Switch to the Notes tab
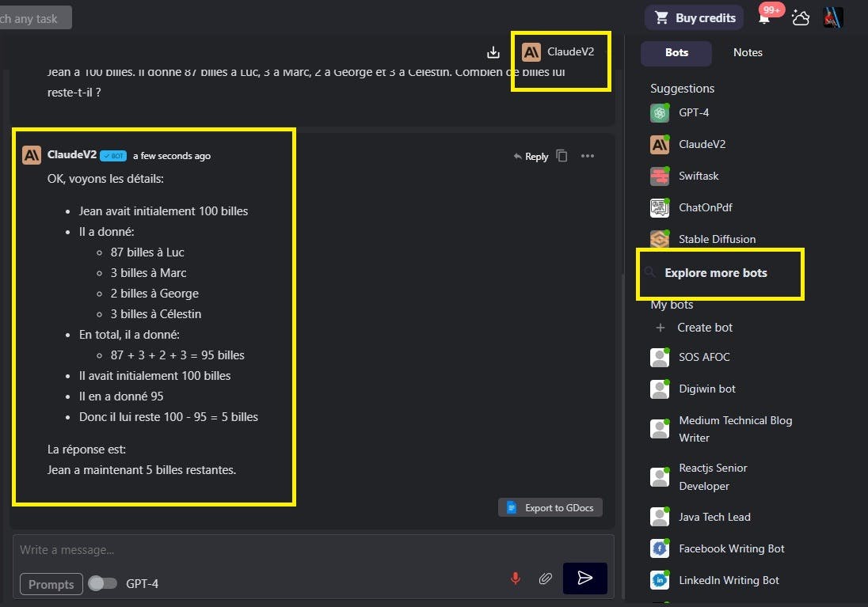 click(x=748, y=52)
